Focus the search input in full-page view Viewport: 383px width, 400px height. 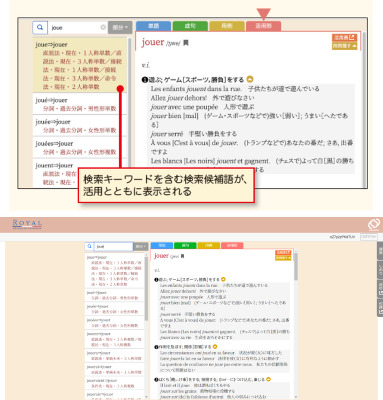(113, 246)
